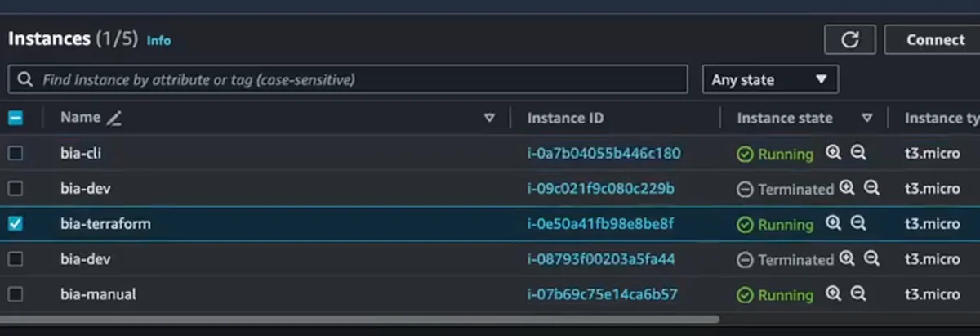The height and width of the screenshot is (336, 980).
Task: Click the edit pencil icon beside Name
Action: [x=114, y=119]
